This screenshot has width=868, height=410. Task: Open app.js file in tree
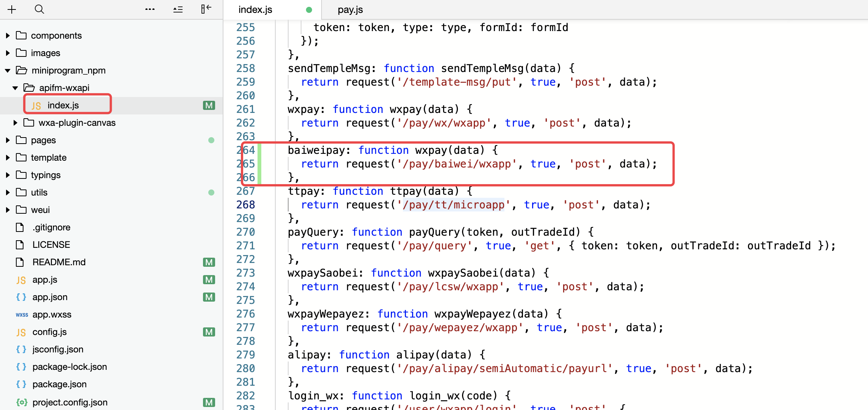45,280
